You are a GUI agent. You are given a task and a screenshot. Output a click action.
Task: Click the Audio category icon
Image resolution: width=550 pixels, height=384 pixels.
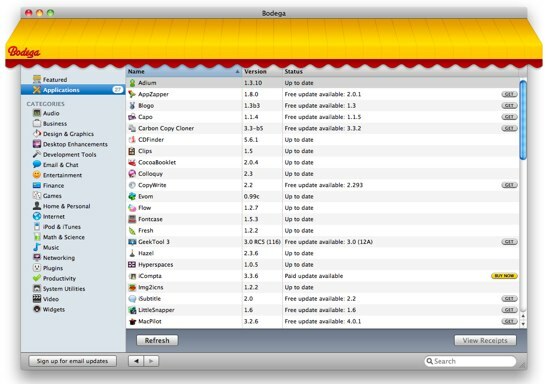(x=37, y=113)
